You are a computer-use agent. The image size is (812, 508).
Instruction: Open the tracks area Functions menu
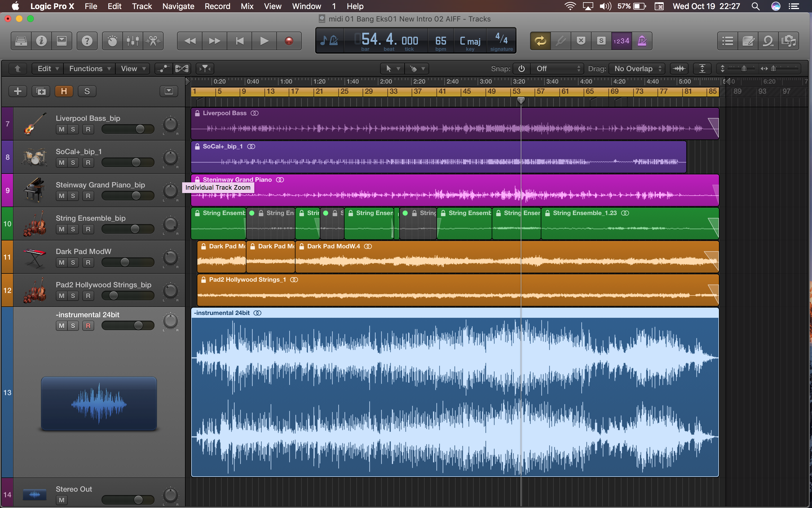click(x=90, y=69)
